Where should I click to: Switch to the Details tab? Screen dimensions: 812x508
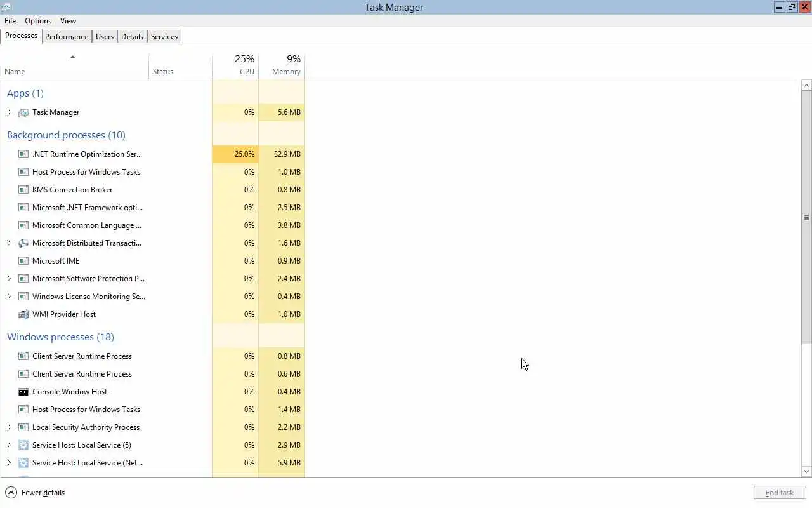pos(132,37)
